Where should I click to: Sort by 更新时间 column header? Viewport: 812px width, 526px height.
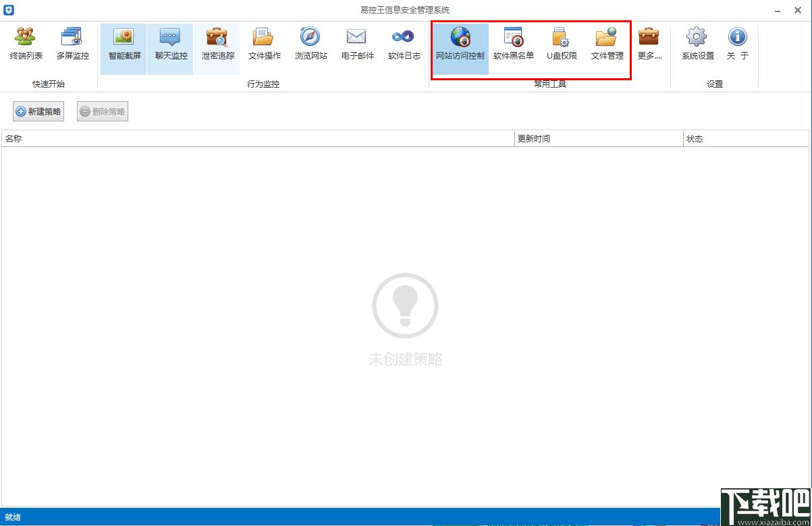[599, 138]
